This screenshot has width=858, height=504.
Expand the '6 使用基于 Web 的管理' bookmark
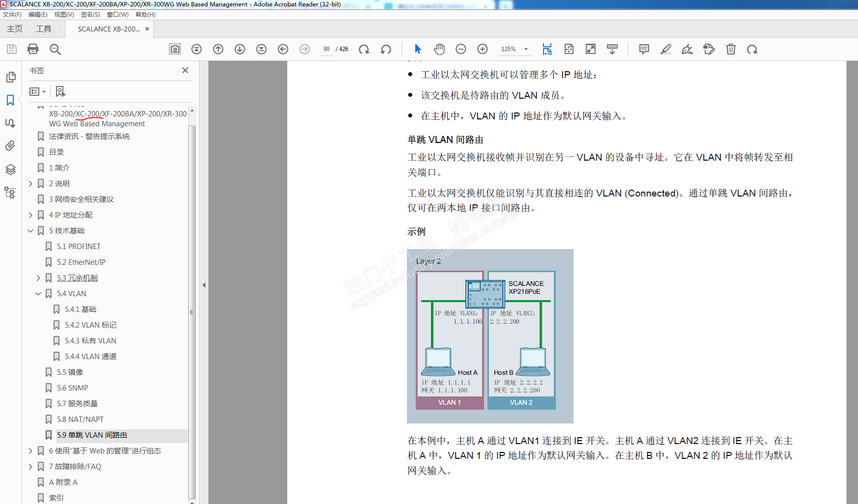point(30,451)
